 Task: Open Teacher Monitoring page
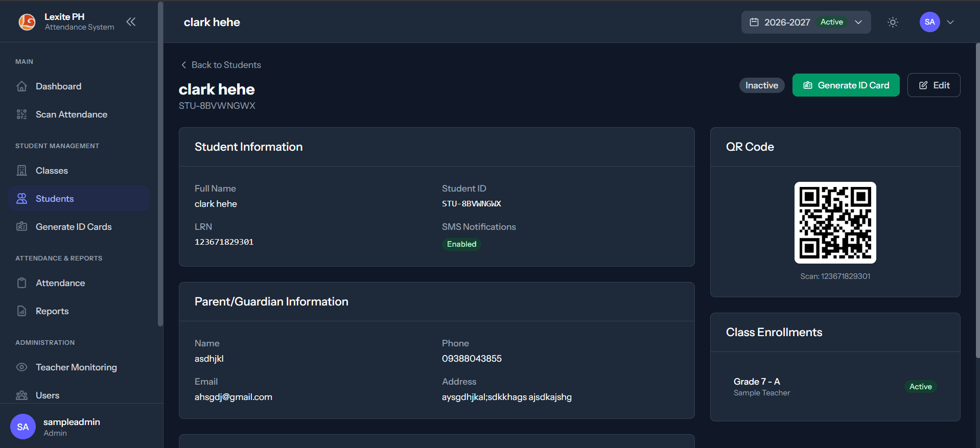coord(79,367)
